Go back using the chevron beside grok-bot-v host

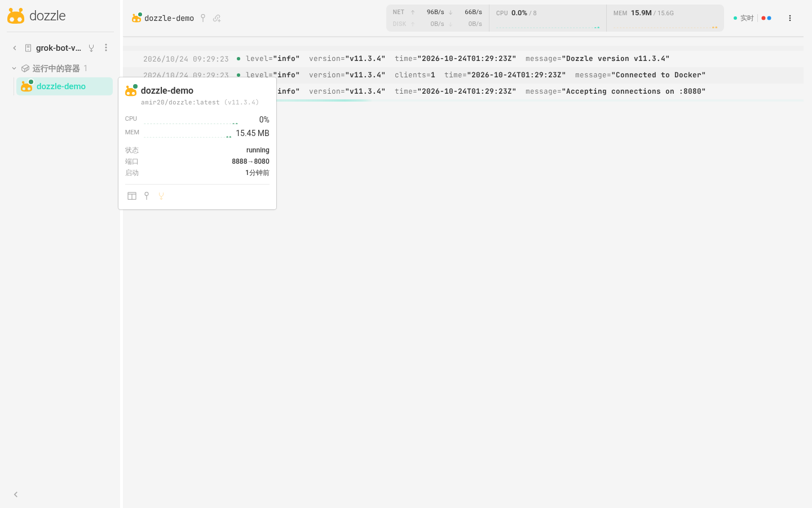click(15, 48)
